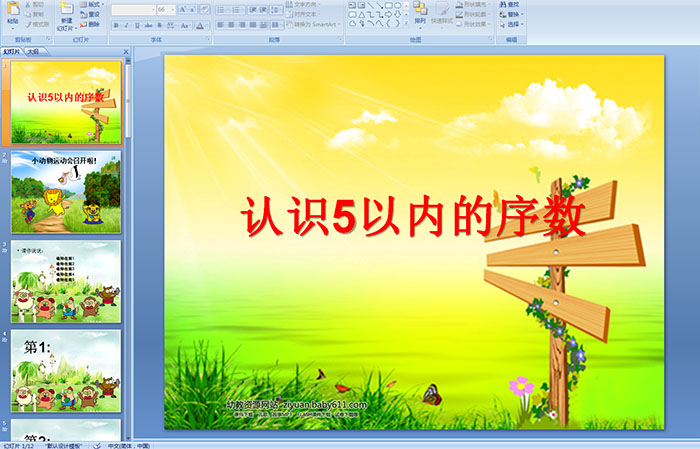Toggle Align Text Left
Image resolution: width=700 pixels, height=449 pixels.
point(221,25)
